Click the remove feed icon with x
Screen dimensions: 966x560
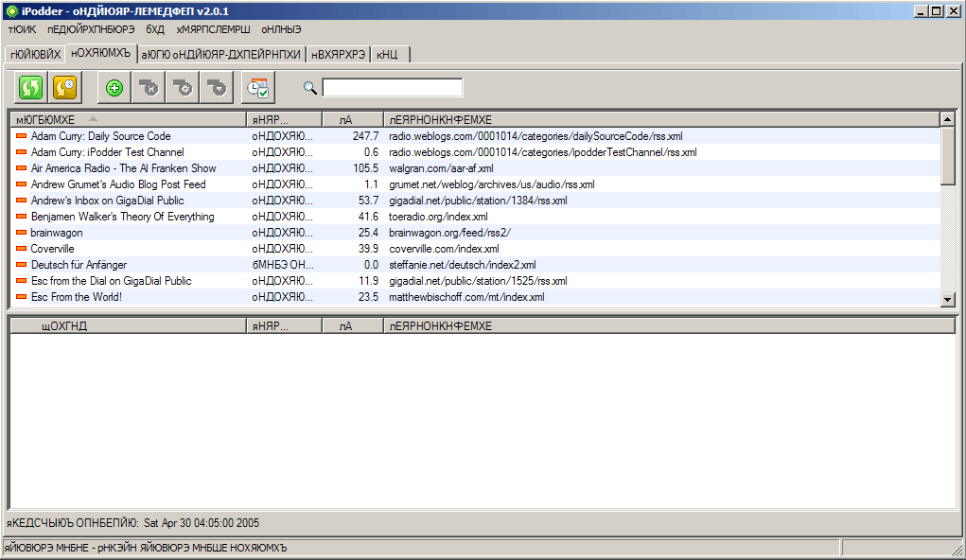click(x=149, y=88)
